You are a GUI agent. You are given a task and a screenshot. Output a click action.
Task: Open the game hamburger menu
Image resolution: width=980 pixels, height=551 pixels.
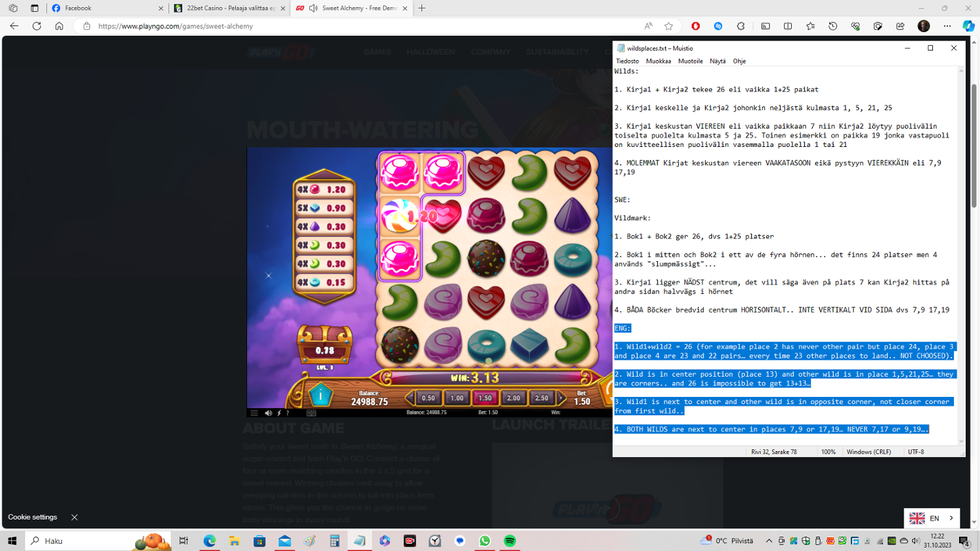[x=254, y=413]
